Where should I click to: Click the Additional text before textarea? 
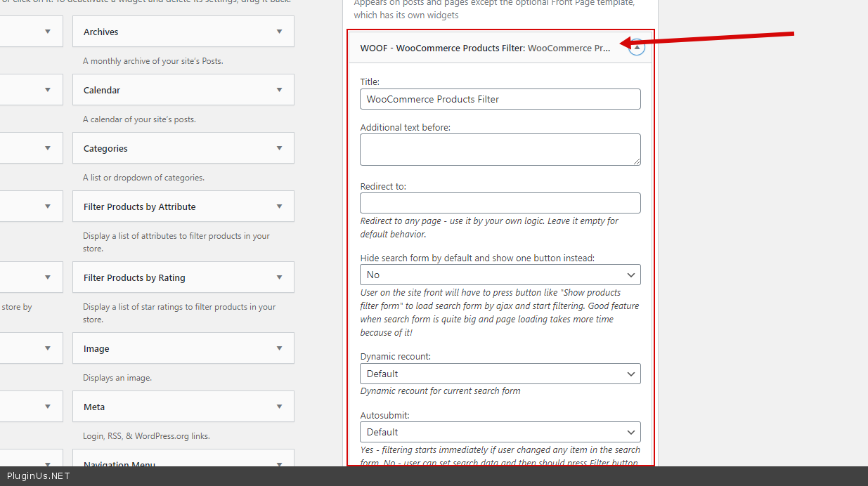[500, 150]
